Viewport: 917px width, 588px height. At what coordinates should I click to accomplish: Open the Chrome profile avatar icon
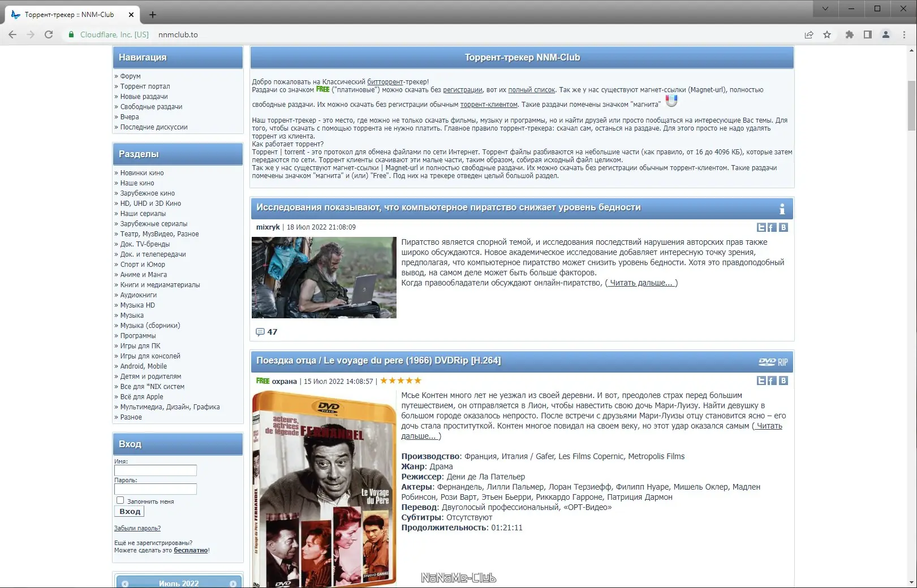click(x=886, y=34)
